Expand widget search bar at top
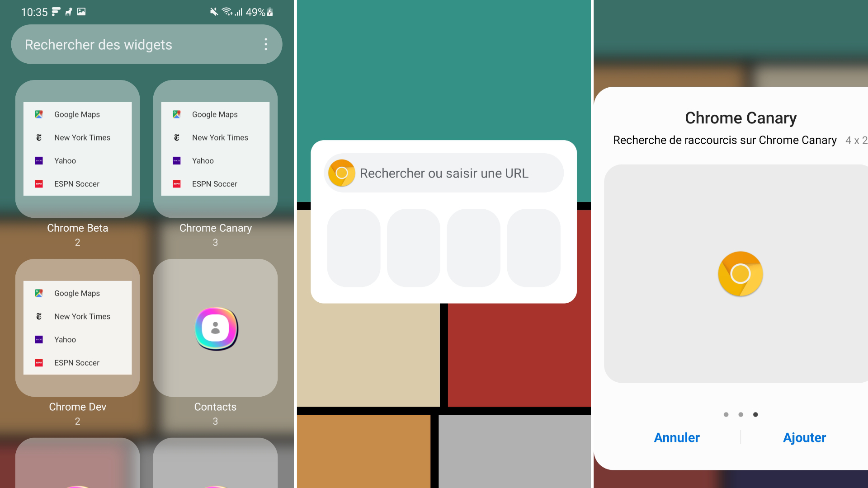The height and width of the screenshot is (488, 868). point(148,45)
